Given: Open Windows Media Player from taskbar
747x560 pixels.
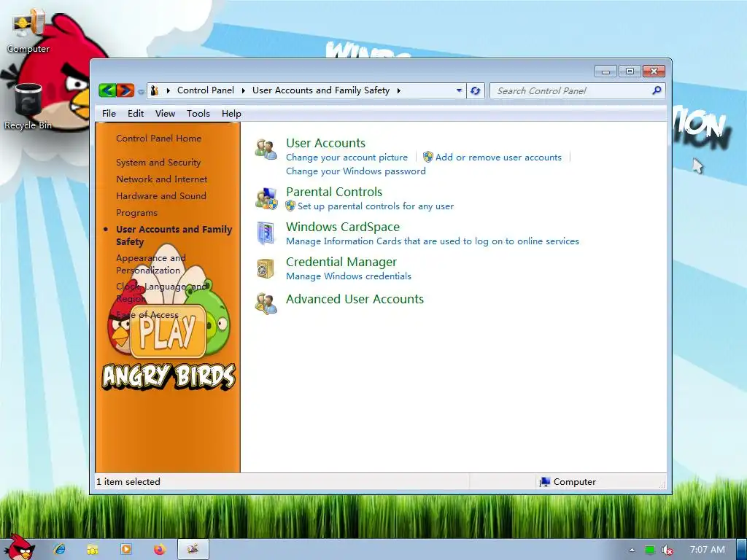Looking at the screenshot, I should pos(126,549).
